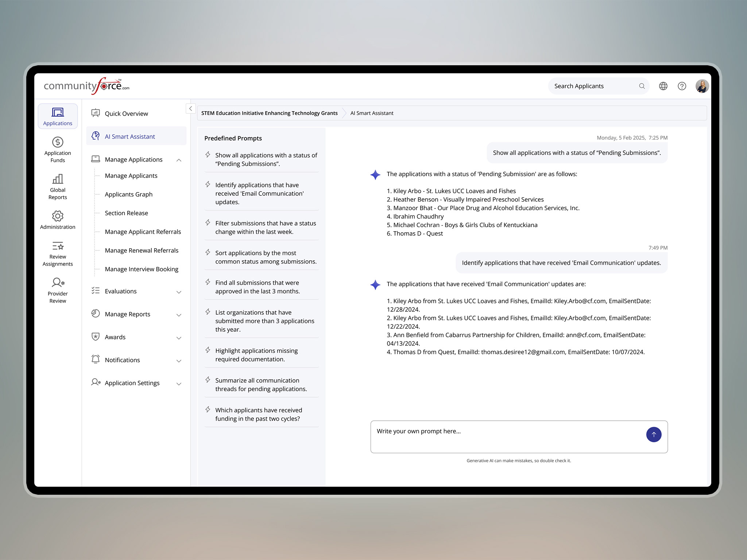
Task: Open the Applications sidebar section
Action: pyautogui.click(x=58, y=116)
